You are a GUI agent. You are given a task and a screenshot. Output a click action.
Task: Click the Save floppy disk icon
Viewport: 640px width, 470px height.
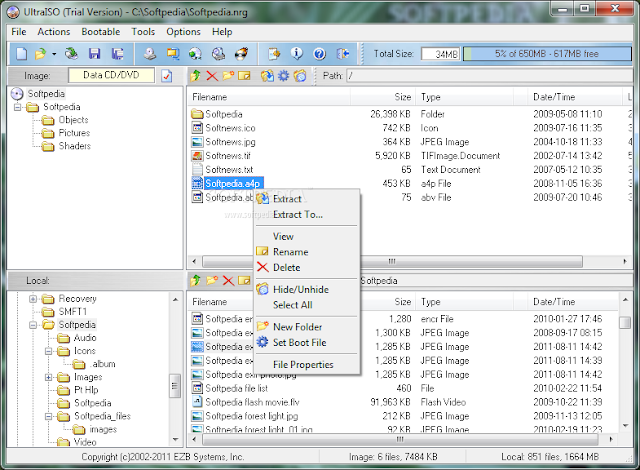[x=94, y=54]
